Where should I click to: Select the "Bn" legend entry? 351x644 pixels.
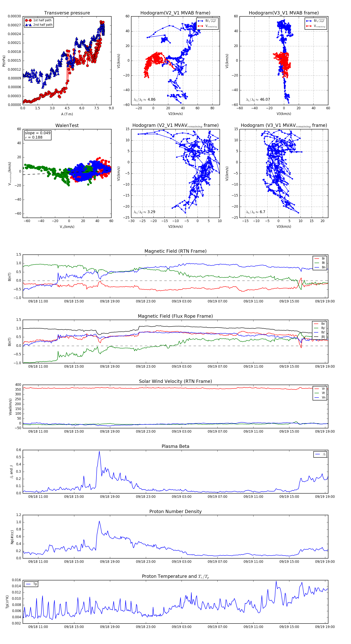pos(320,267)
